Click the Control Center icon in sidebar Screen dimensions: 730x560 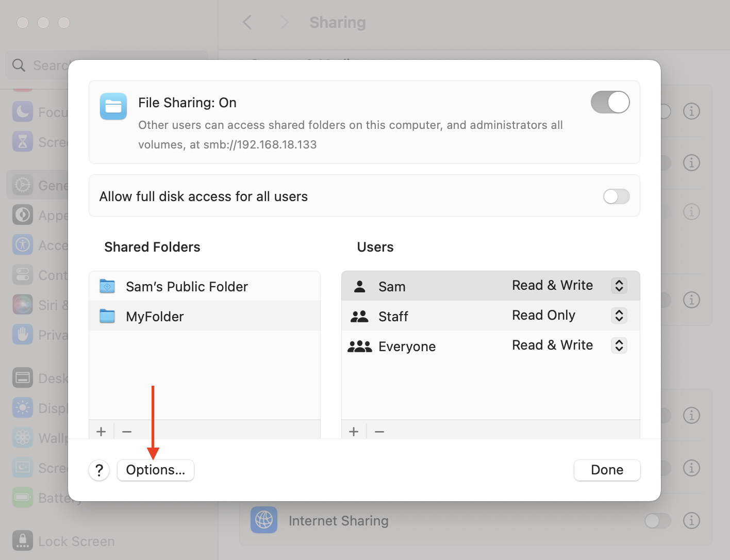23,275
